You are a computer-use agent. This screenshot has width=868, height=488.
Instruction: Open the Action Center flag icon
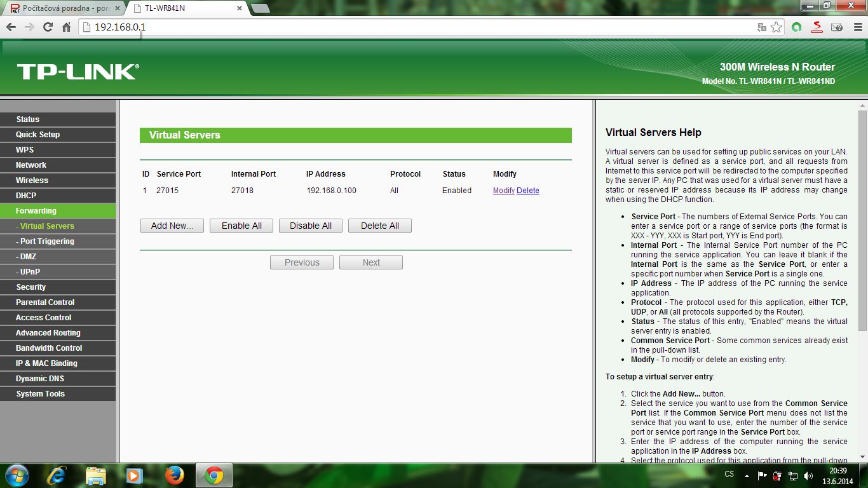[x=762, y=475]
